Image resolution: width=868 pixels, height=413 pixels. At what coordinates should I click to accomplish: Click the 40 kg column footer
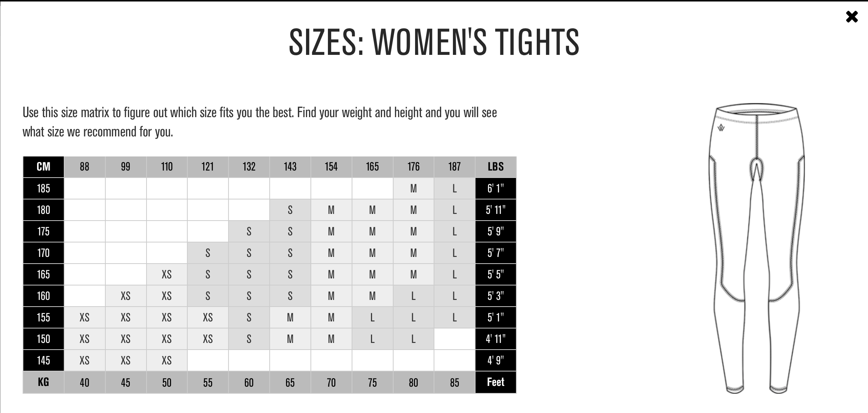(x=85, y=382)
